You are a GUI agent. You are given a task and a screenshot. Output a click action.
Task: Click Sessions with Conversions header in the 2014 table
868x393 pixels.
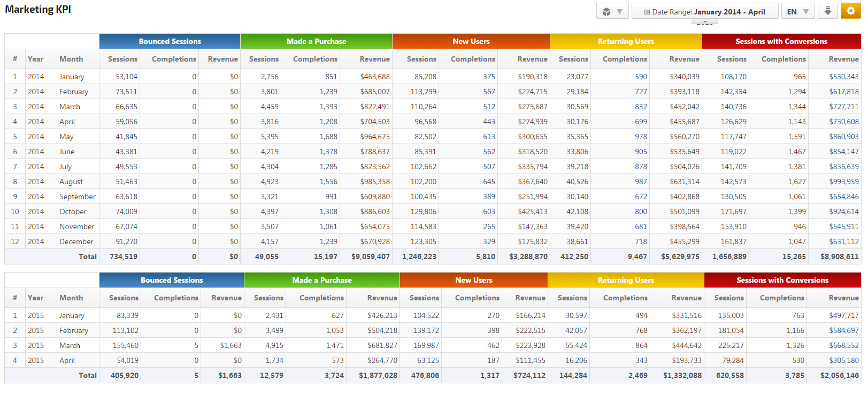coord(781,41)
